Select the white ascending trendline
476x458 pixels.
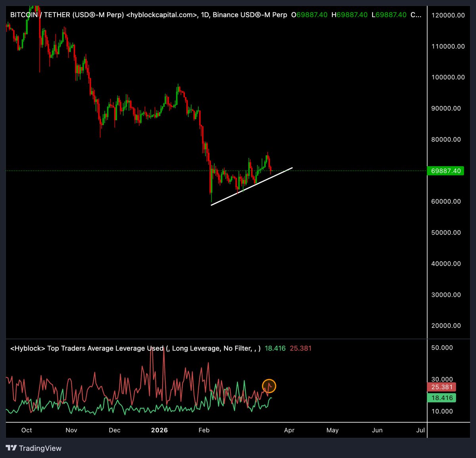pyautogui.click(x=252, y=187)
